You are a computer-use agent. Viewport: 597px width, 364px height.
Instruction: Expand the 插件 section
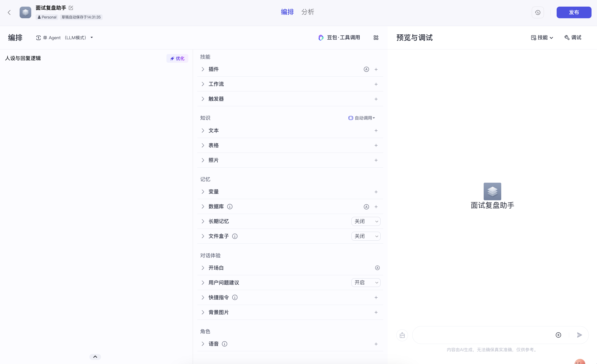click(x=203, y=69)
